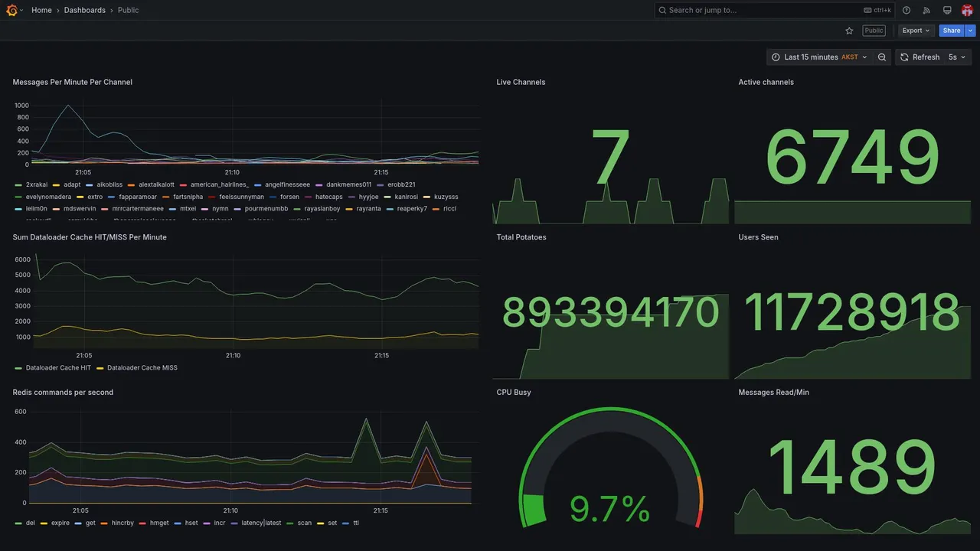This screenshot has height=551, width=980.
Task: Click the zoom out time range icon
Action: click(x=882, y=57)
